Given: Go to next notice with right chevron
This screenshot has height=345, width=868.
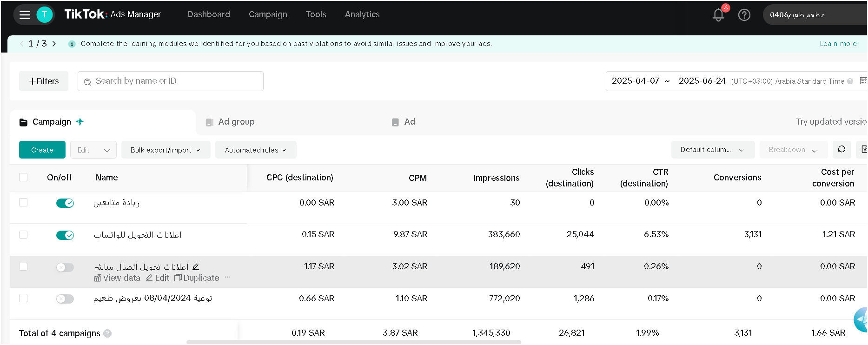Looking at the screenshot, I should [x=54, y=44].
